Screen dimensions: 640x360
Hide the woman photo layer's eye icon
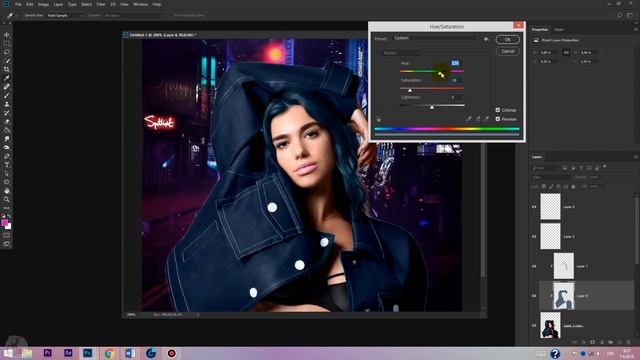tap(534, 326)
